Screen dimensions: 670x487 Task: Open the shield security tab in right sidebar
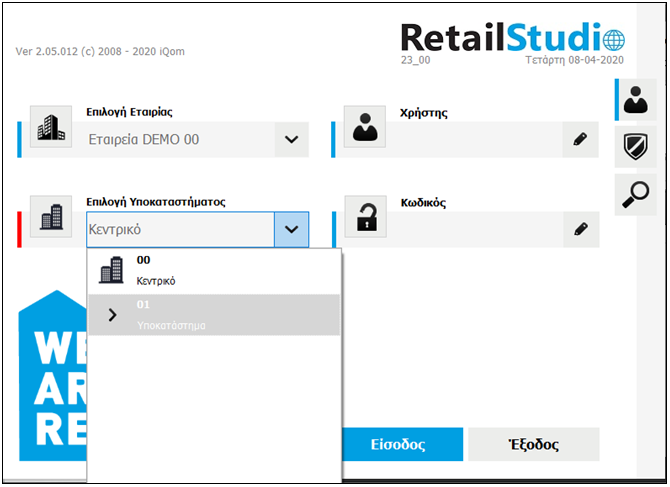click(634, 148)
